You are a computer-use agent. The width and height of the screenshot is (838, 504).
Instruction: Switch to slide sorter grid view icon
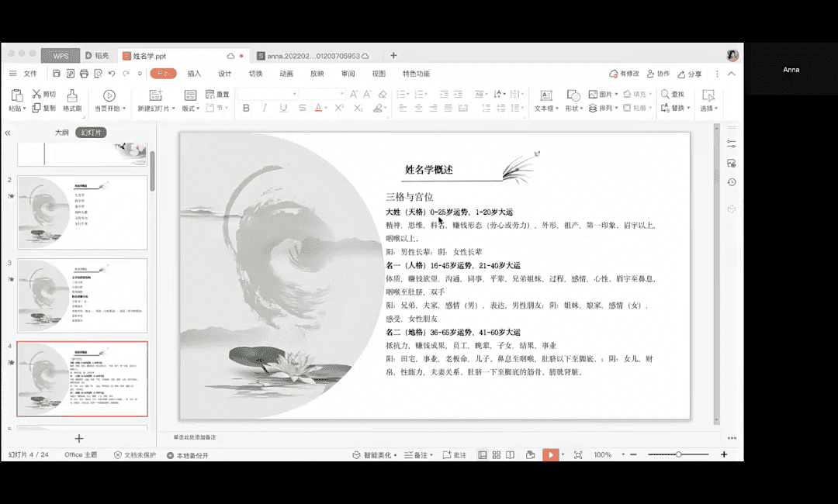tap(497, 455)
